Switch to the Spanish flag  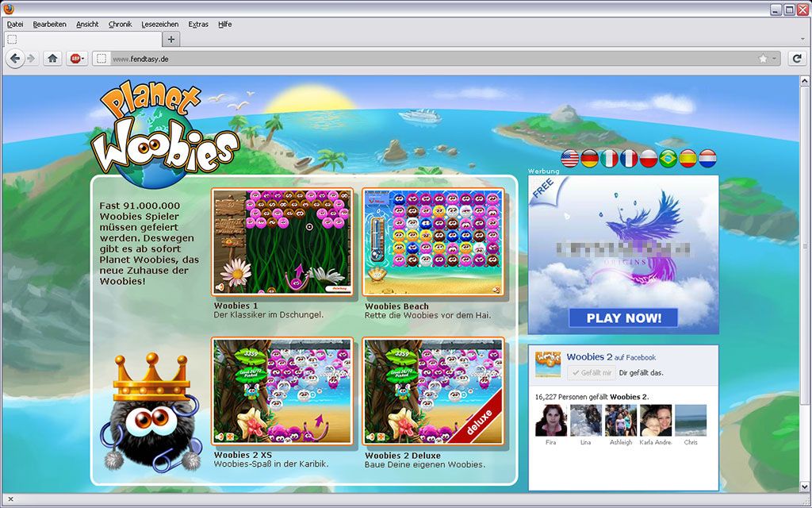[688, 159]
